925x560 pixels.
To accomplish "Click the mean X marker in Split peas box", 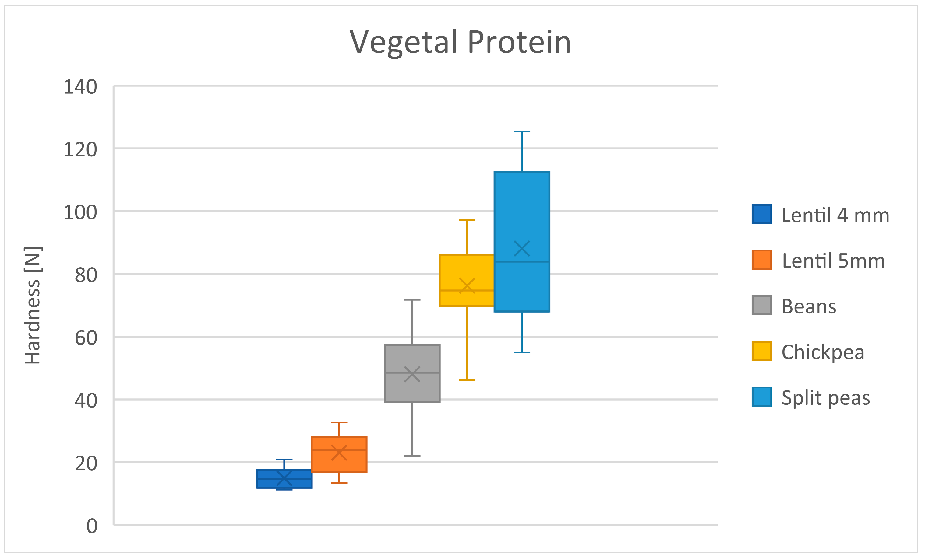I will tap(522, 249).
